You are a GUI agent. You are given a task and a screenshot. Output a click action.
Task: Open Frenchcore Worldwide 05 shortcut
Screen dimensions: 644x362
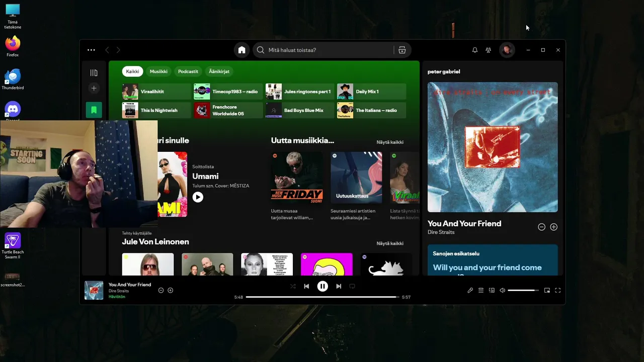coord(228,110)
